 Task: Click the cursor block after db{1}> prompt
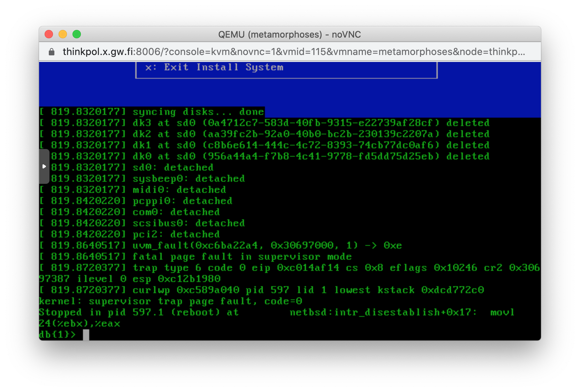(x=86, y=335)
